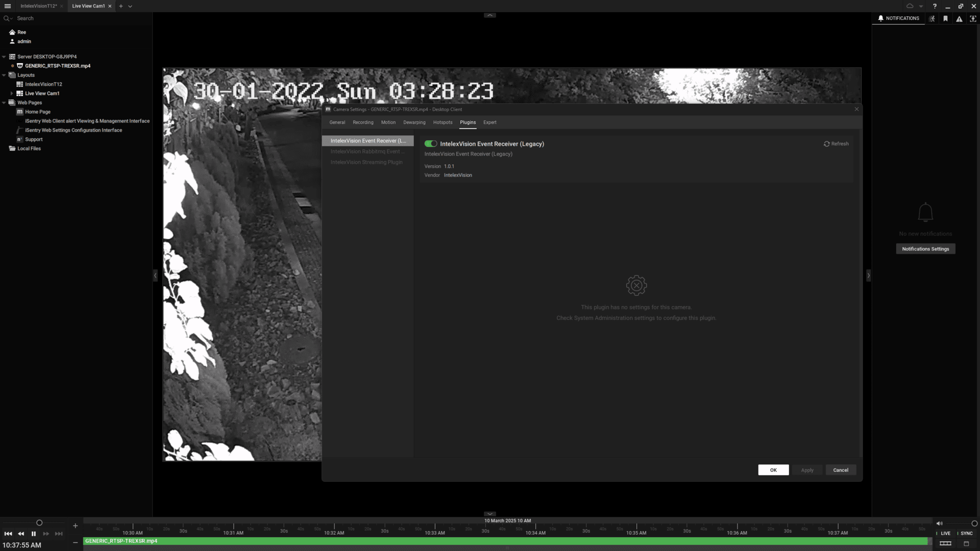980x551 pixels.
Task: Open the Objects detection panel icon
Action: coord(973,18)
